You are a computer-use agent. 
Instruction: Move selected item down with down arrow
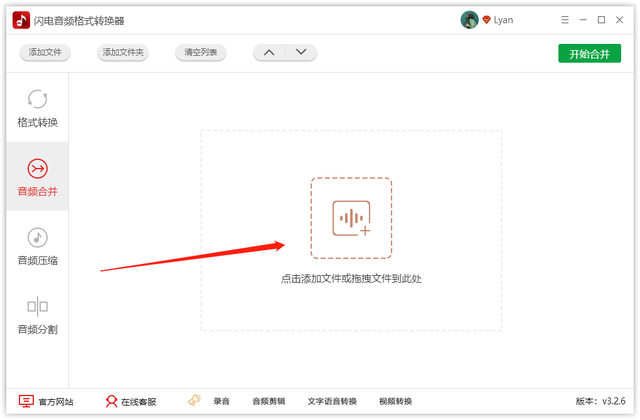[x=301, y=52]
